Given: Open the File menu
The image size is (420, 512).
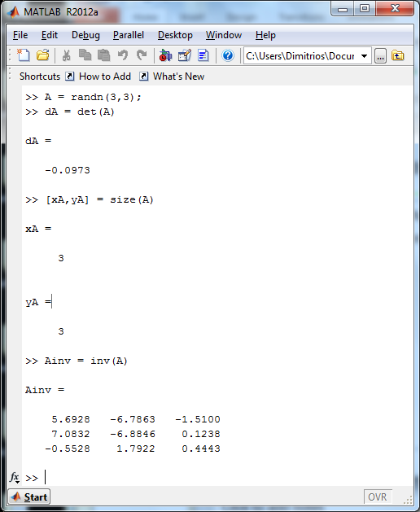Looking at the screenshot, I should tap(20, 35).
